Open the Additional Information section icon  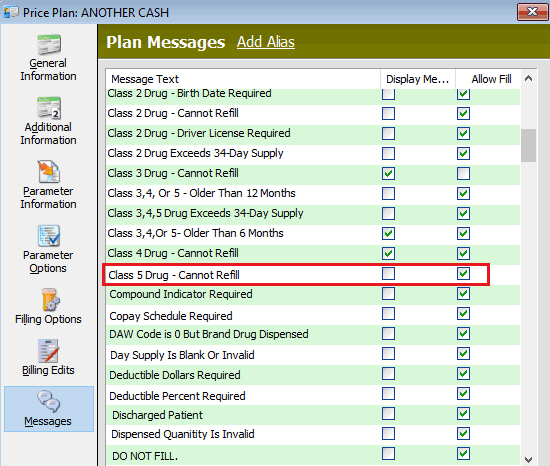pyautogui.click(x=49, y=108)
